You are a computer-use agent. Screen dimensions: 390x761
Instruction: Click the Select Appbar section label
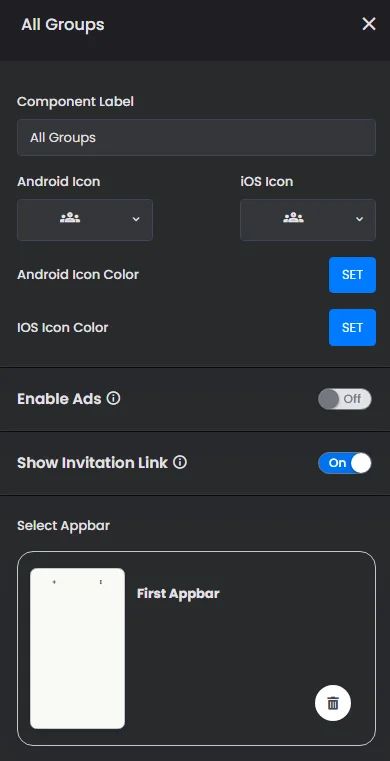64,526
